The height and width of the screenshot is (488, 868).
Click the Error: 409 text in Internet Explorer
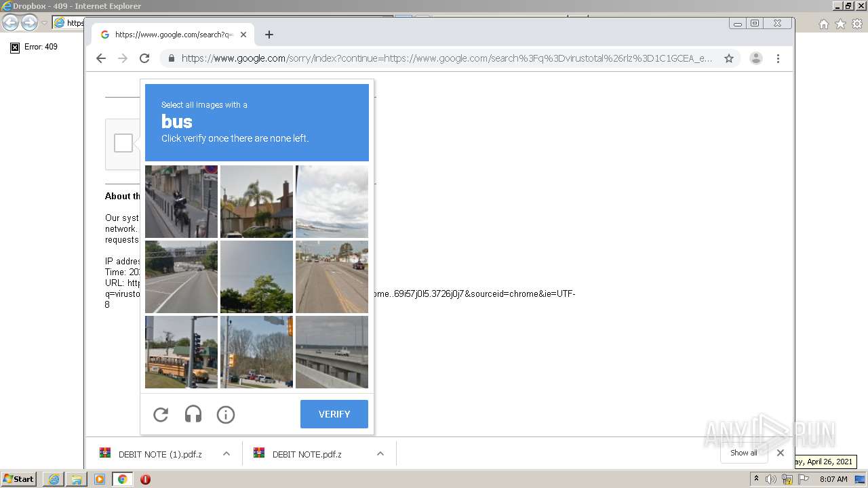pos(41,47)
